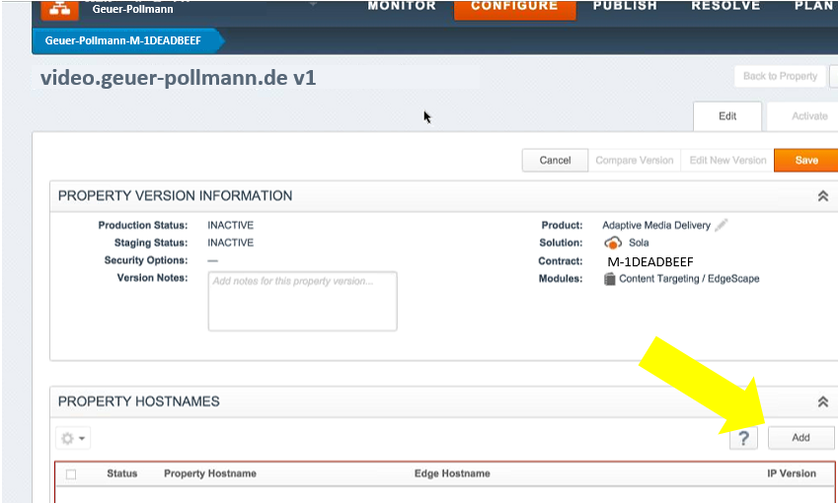Check the select-all checkbox in hostnames table header

tap(71, 474)
